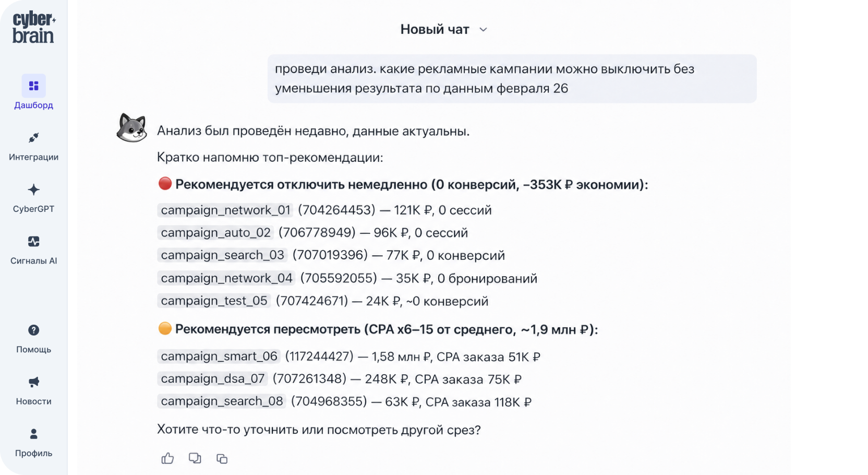Open the Дашборд dashboard icon
The width and height of the screenshot is (868, 475).
coord(33,86)
